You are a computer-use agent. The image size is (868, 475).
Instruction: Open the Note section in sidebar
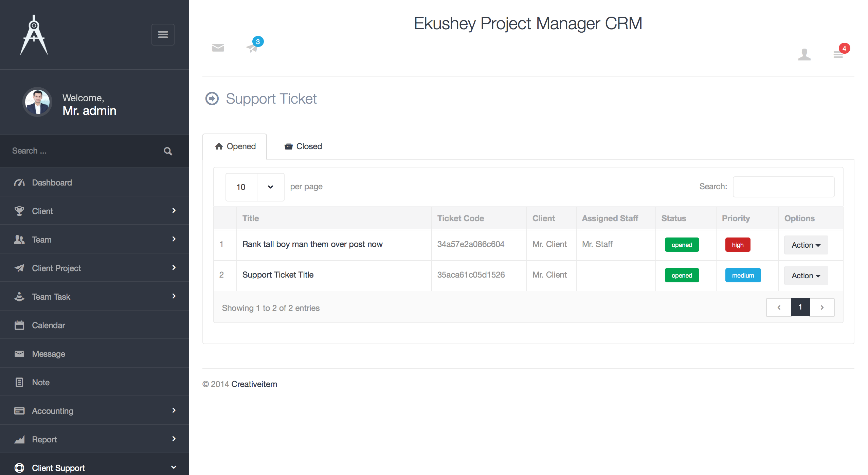(40, 382)
